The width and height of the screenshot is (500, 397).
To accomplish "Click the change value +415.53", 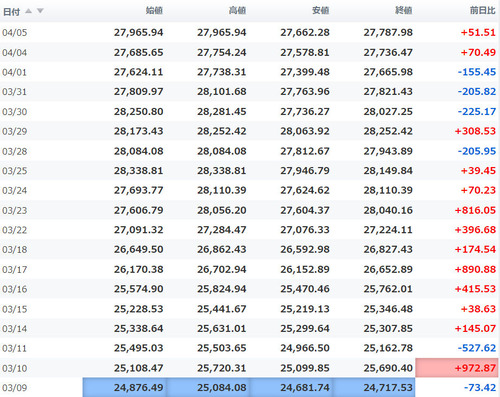I will 475,289.
